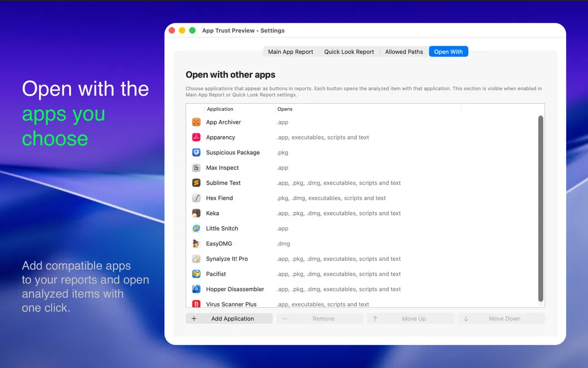This screenshot has width=588, height=368.
Task: Click the Hopper Disassembler app icon
Action: pyautogui.click(x=196, y=289)
